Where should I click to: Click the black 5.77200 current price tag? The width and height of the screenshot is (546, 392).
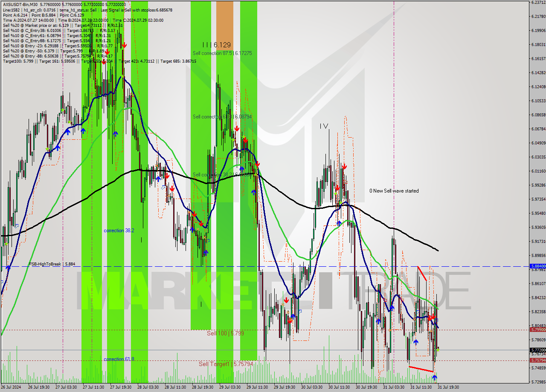537,350
